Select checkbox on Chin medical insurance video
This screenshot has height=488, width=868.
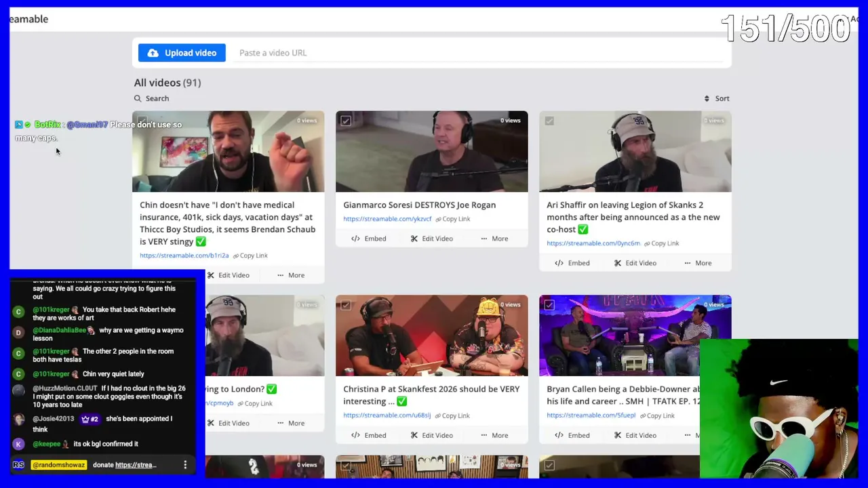(x=142, y=121)
